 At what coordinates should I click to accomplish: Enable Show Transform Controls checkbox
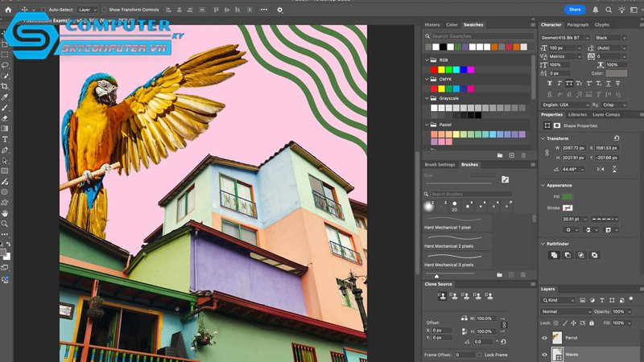pyautogui.click(x=104, y=10)
